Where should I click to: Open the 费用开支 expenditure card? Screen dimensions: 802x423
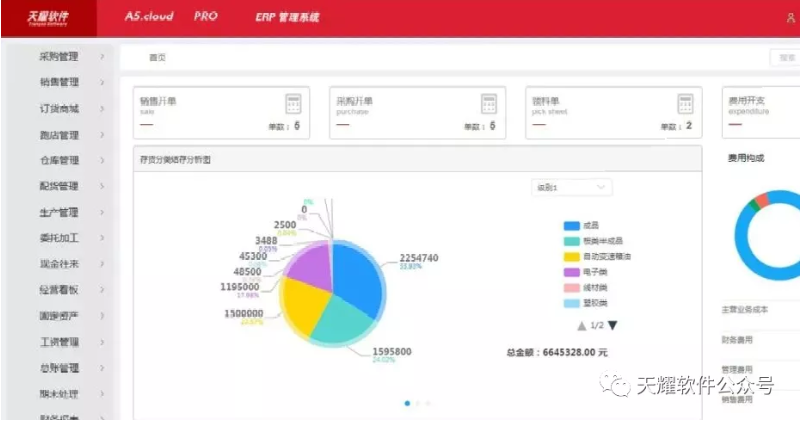[762, 113]
